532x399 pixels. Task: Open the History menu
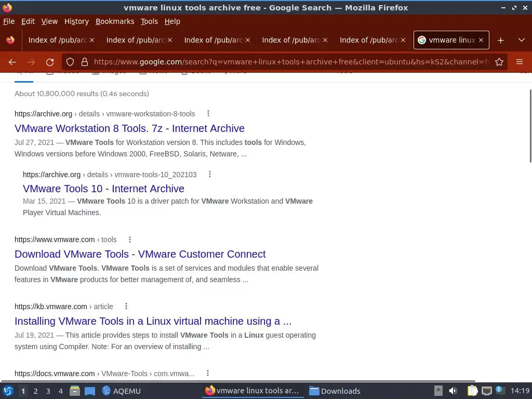point(76,21)
